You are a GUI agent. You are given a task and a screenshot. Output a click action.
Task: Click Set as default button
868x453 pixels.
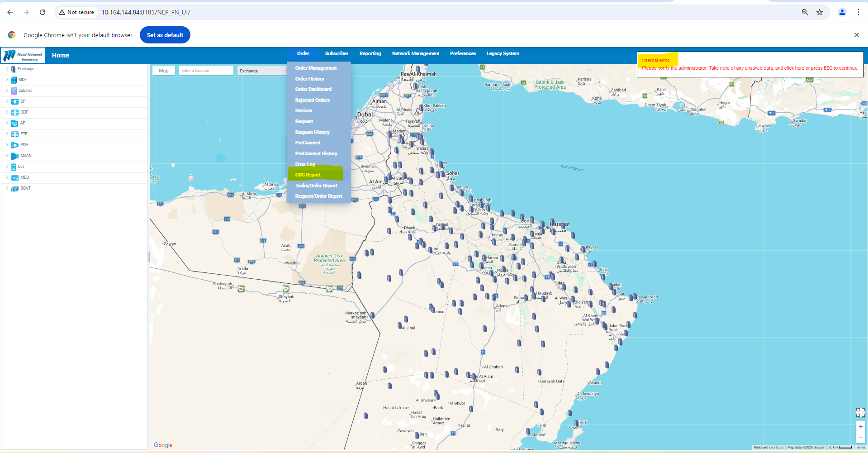point(165,35)
